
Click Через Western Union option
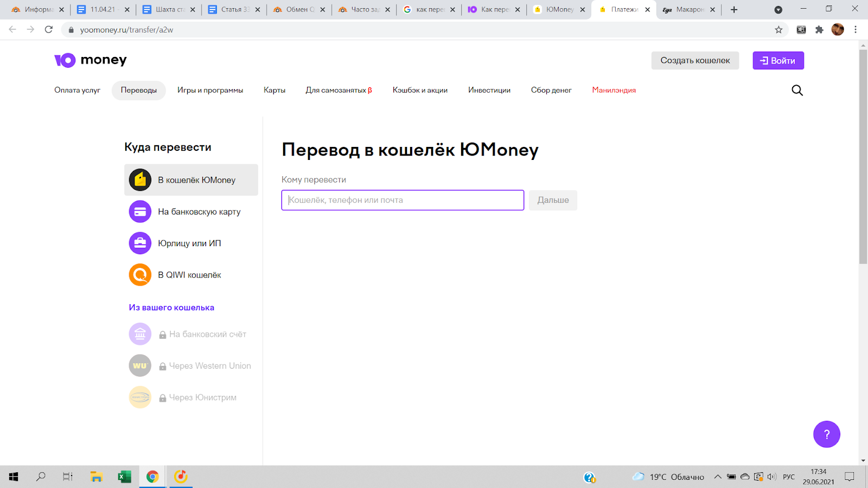(191, 365)
